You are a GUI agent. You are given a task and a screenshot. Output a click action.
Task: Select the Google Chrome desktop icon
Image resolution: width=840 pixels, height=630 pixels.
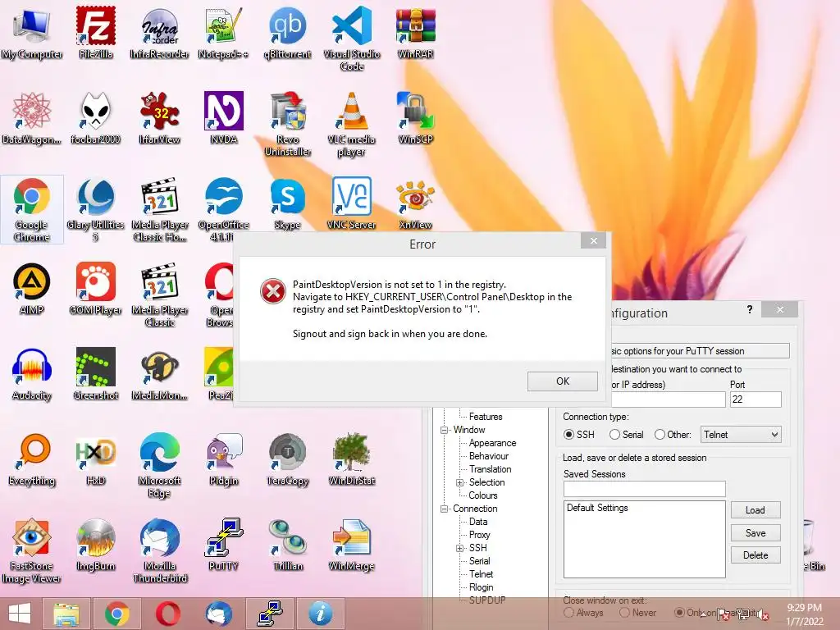[32, 209]
